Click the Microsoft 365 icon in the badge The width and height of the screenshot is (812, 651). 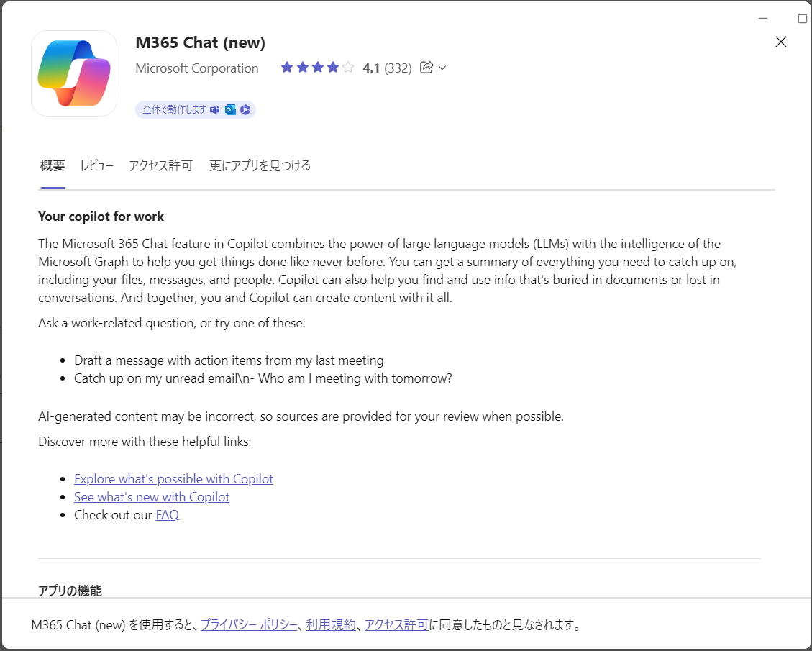point(245,110)
